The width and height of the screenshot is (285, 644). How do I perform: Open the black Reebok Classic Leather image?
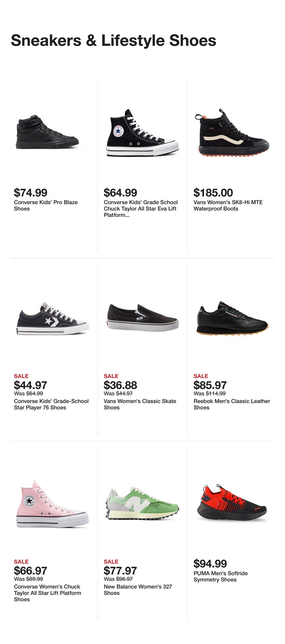[x=232, y=318]
